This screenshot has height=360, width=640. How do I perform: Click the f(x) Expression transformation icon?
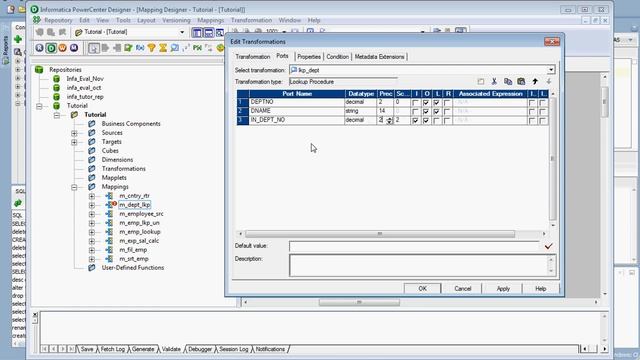[140, 48]
